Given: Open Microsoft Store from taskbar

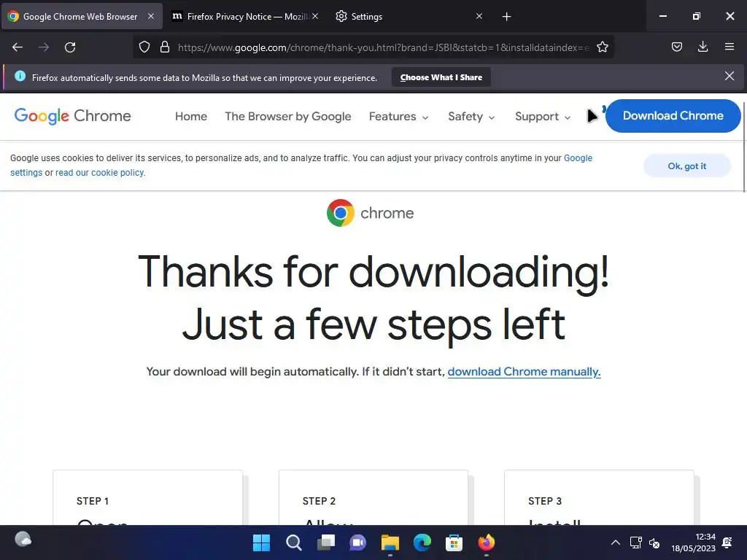Looking at the screenshot, I should click(x=454, y=542).
